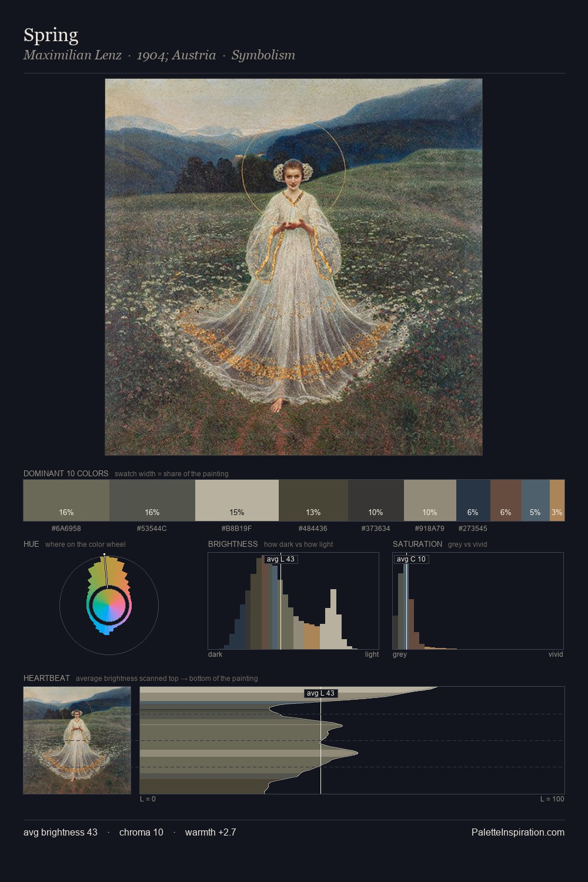Viewport: 588px width, 882px height.
Task: Pick the #53544C dark grey swatch
Action: 152,500
